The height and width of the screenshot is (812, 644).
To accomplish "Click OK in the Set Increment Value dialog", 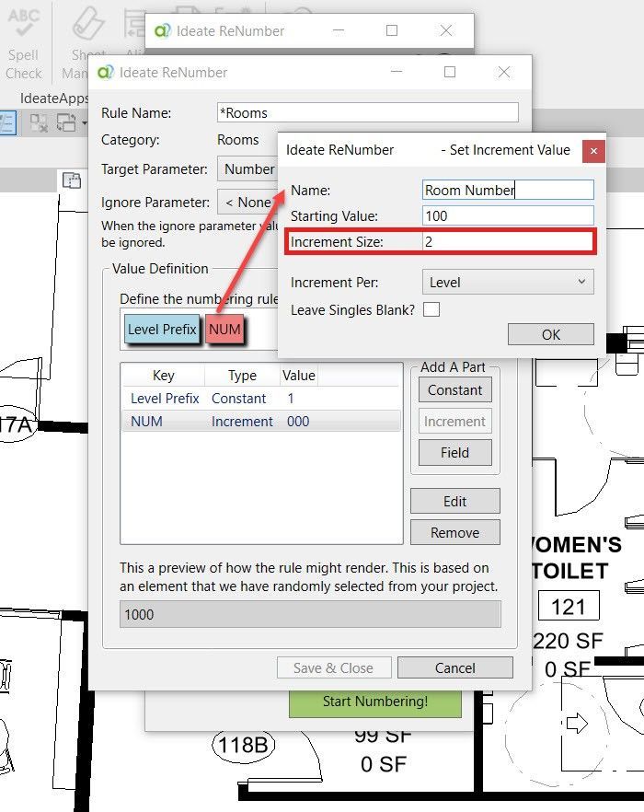I will pyautogui.click(x=551, y=334).
